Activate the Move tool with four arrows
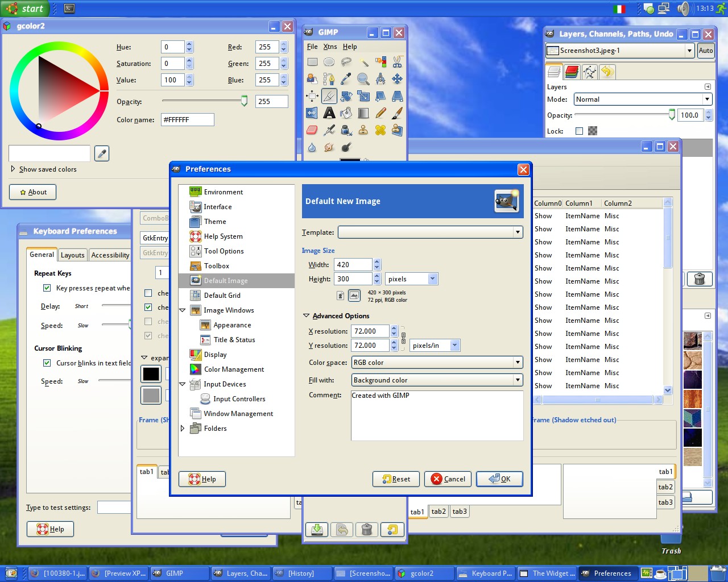Screen dimensions: 728x582 (x=398, y=79)
